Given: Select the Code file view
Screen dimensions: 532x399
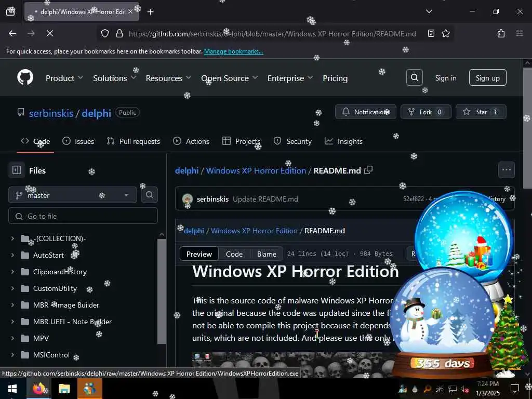Looking at the screenshot, I should [x=234, y=254].
